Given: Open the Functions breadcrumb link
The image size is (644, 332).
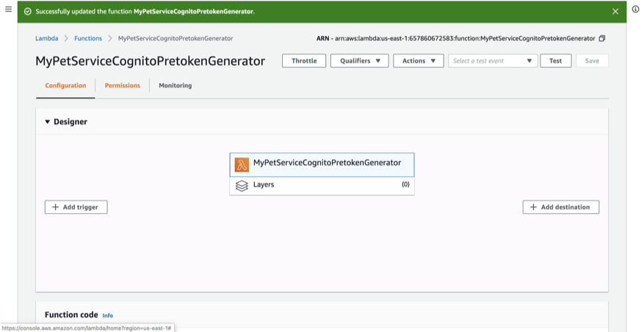Looking at the screenshot, I should pos(88,38).
